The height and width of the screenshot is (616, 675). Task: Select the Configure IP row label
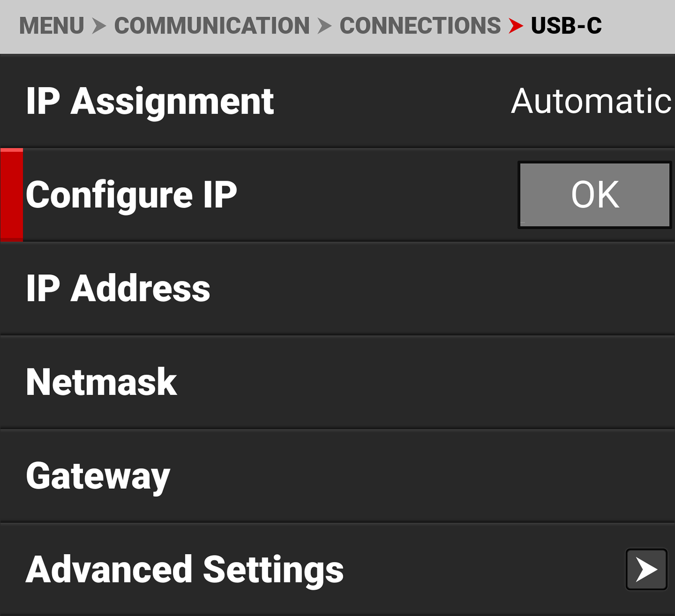click(x=131, y=195)
